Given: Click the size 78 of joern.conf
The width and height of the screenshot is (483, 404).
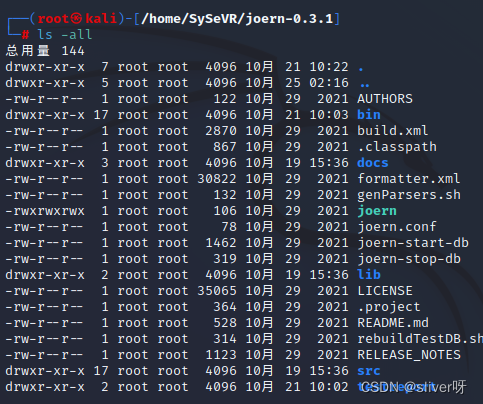Looking at the screenshot, I should (229, 227).
